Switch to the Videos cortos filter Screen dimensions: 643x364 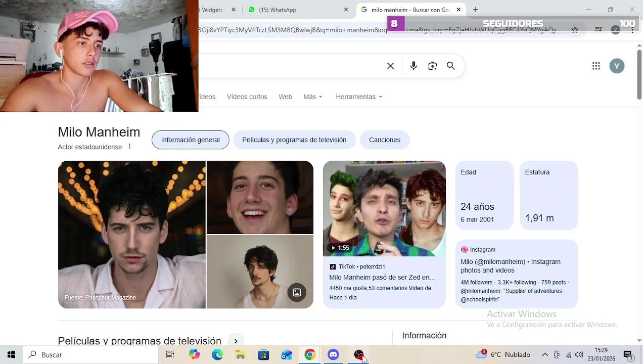[x=247, y=97]
